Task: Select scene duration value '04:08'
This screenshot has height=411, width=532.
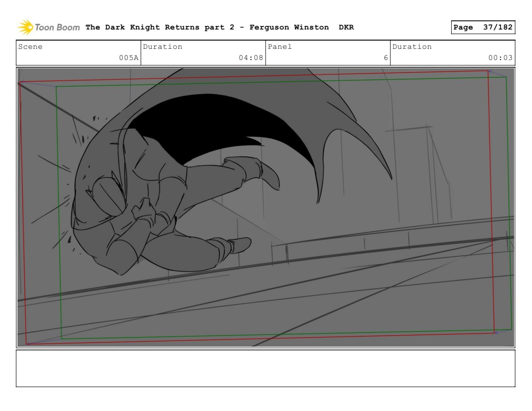Action: tap(251, 58)
